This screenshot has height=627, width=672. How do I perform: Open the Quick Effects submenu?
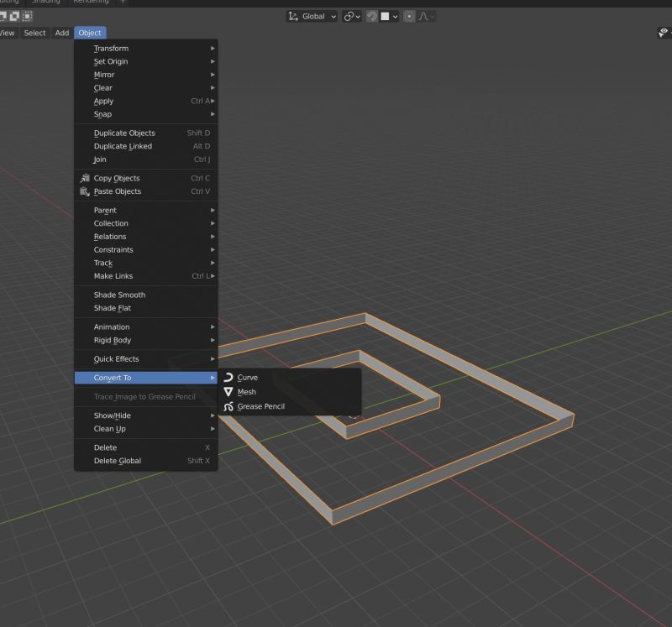click(146, 359)
